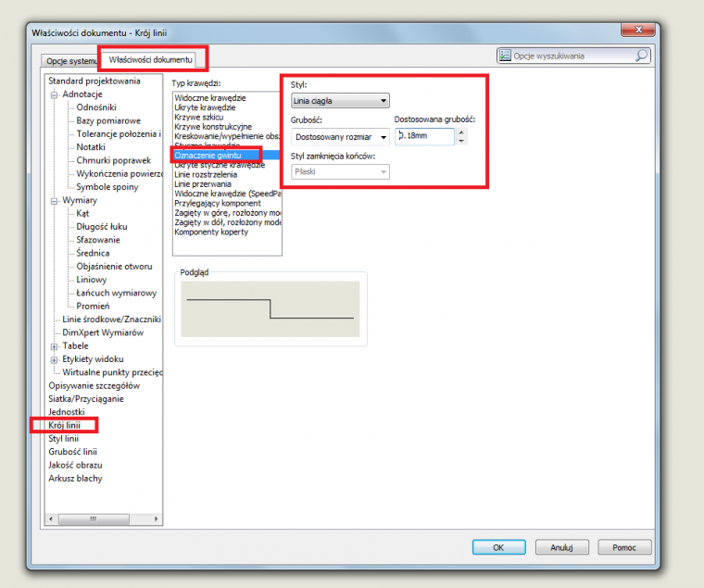Select Objaśnienie otworu tree item
The height and width of the screenshot is (588, 704).
pyautogui.click(x=114, y=266)
